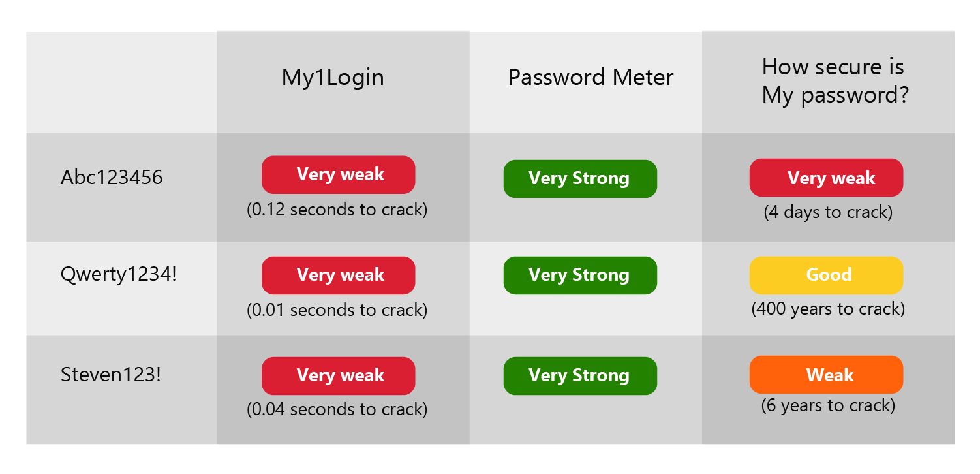Click the My1Login column header
The image size is (980, 474).
(333, 78)
